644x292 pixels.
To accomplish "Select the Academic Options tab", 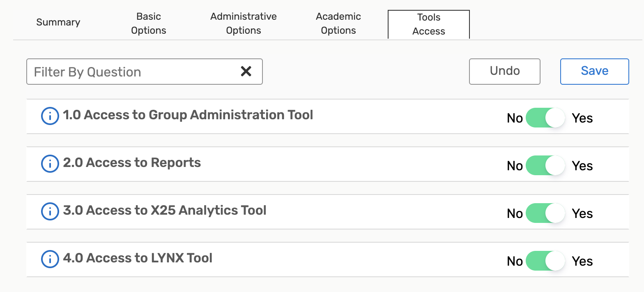I will coord(338,23).
